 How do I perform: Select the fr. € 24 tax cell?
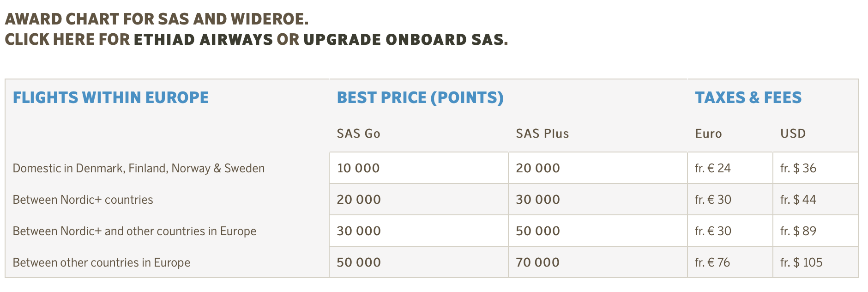[712, 168]
